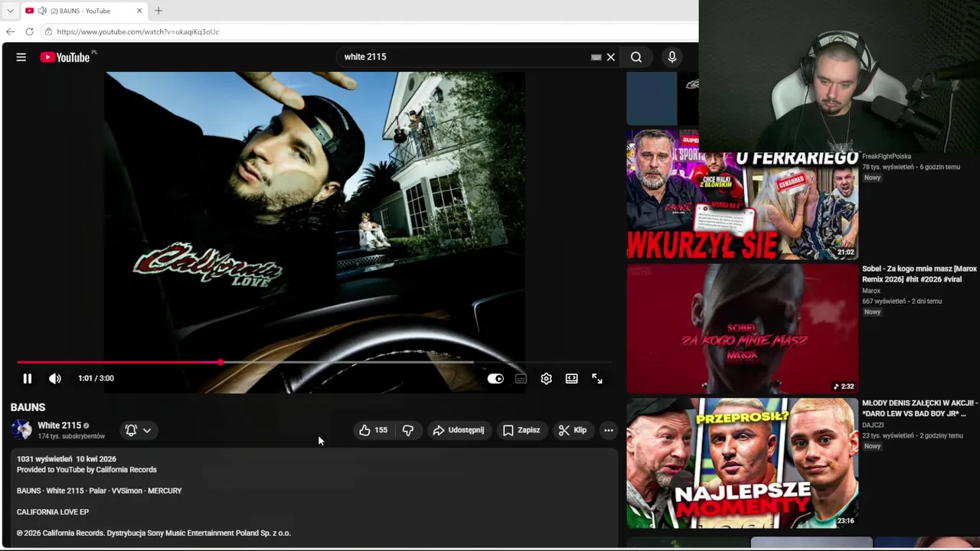Open the White 2115 channel name link

tap(59, 425)
